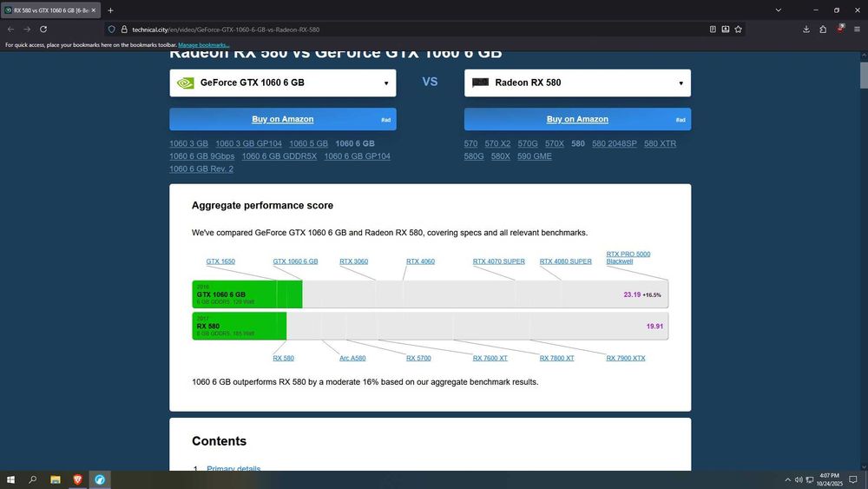Click the GTX 1650 chart label
The width and height of the screenshot is (868, 489).
click(x=220, y=261)
